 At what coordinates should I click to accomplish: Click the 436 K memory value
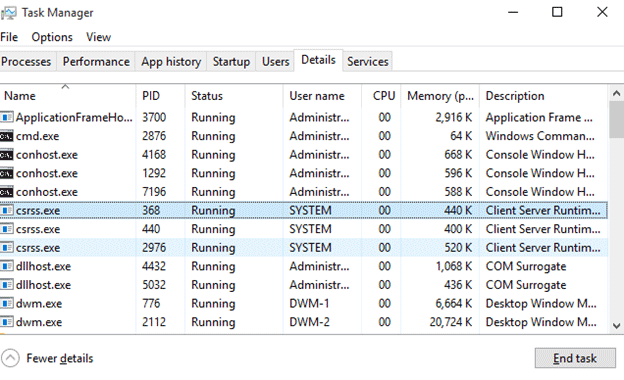point(458,285)
